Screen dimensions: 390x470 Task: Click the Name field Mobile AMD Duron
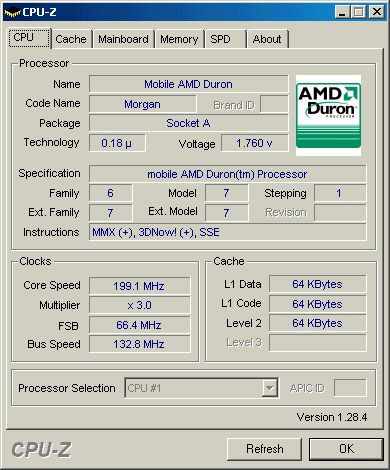coord(189,84)
